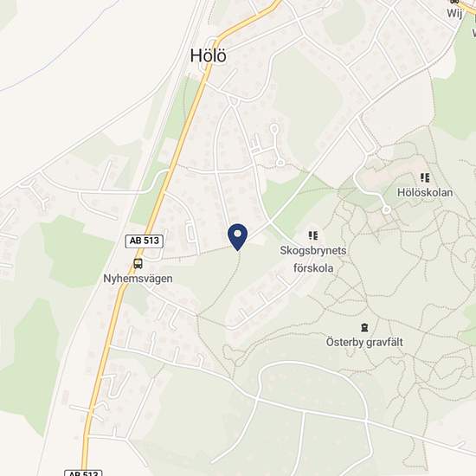Click the AB 513 road shield near Nyhemsvägen

145,241
